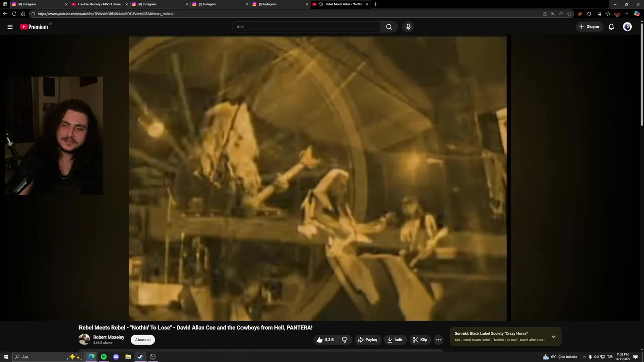
Task: Open the YouTube guide hamburger menu
Action: [10, 27]
